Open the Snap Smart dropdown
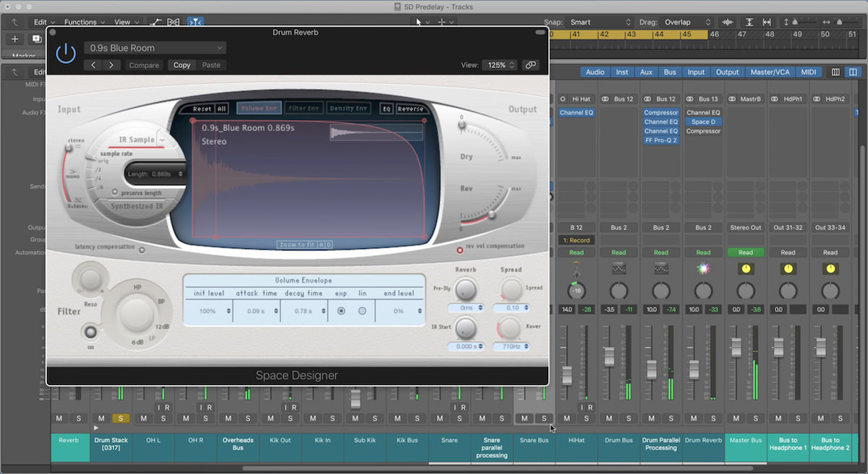The image size is (868, 474). point(599,22)
